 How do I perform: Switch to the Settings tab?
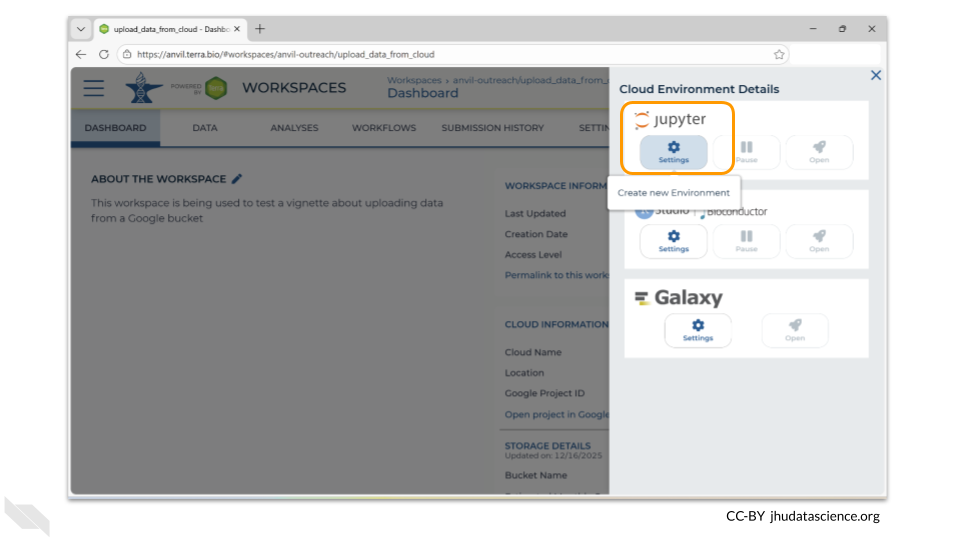tap(593, 128)
